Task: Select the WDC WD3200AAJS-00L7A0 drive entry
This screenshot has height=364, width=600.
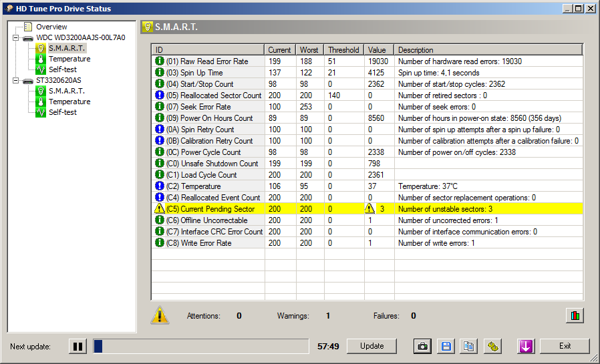Action: click(x=80, y=37)
